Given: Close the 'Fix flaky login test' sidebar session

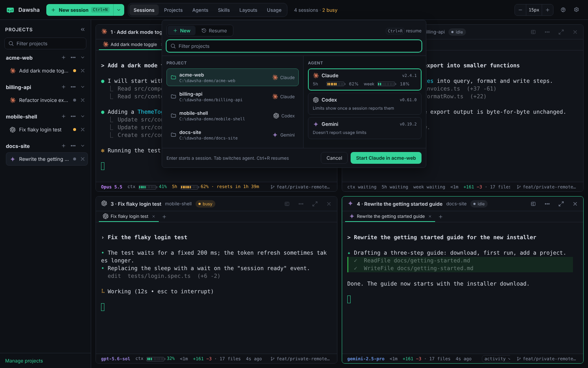Looking at the screenshot, I should [x=83, y=130].
